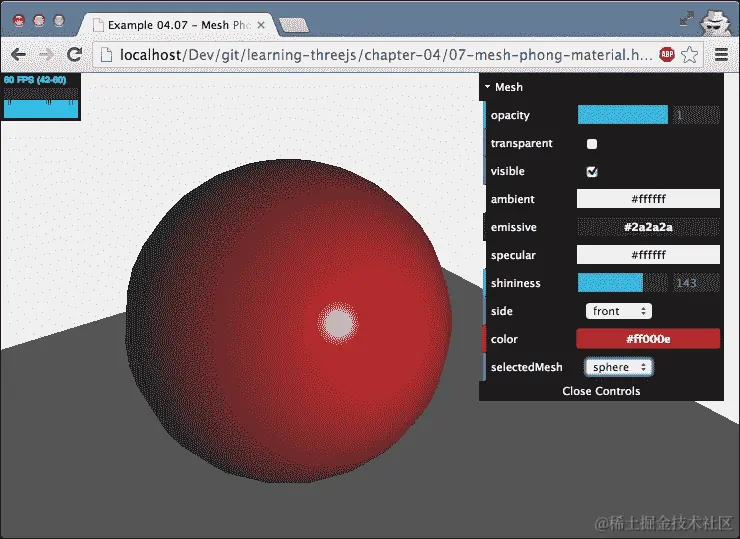Click the opacity value field

pyautogui.click(x=696, y=115)
